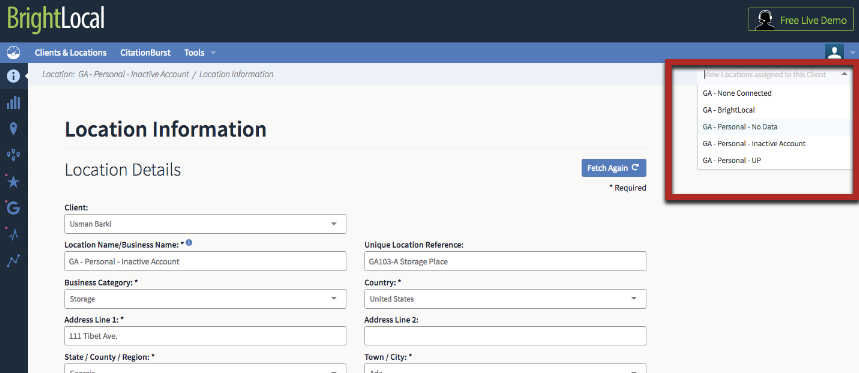Open the Tools menu
Image resolution: width=859 pixels, height=373 pixels.
coord(194,53)
